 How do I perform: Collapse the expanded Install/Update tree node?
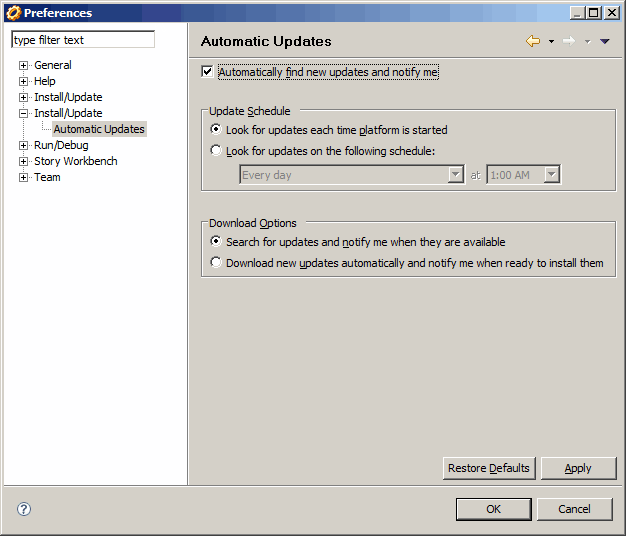pyautogui.click(x=24, y=114)
